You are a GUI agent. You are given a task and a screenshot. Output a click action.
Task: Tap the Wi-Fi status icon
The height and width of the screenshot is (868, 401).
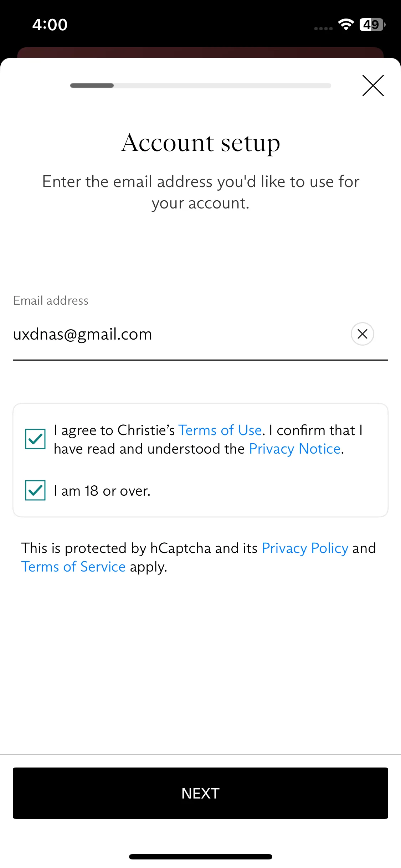[x=346, y=25]
